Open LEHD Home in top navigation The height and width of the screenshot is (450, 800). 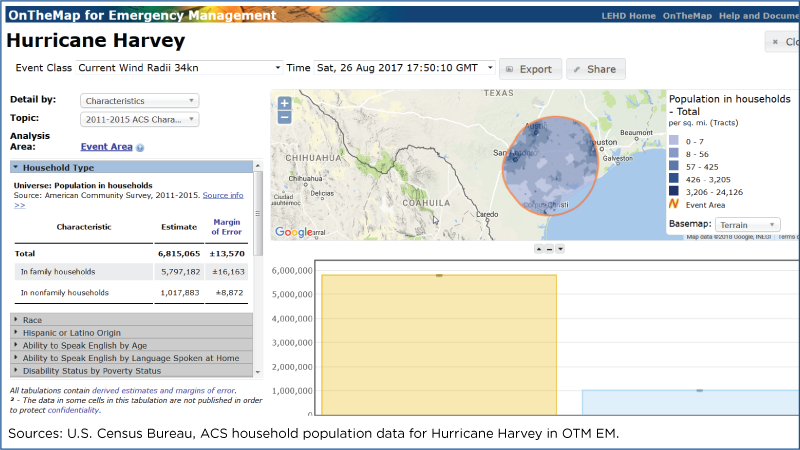(628, 16)
